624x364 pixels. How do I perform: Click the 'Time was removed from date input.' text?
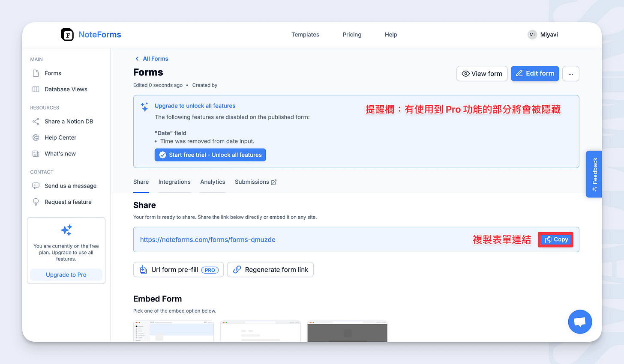pos(207,141)
